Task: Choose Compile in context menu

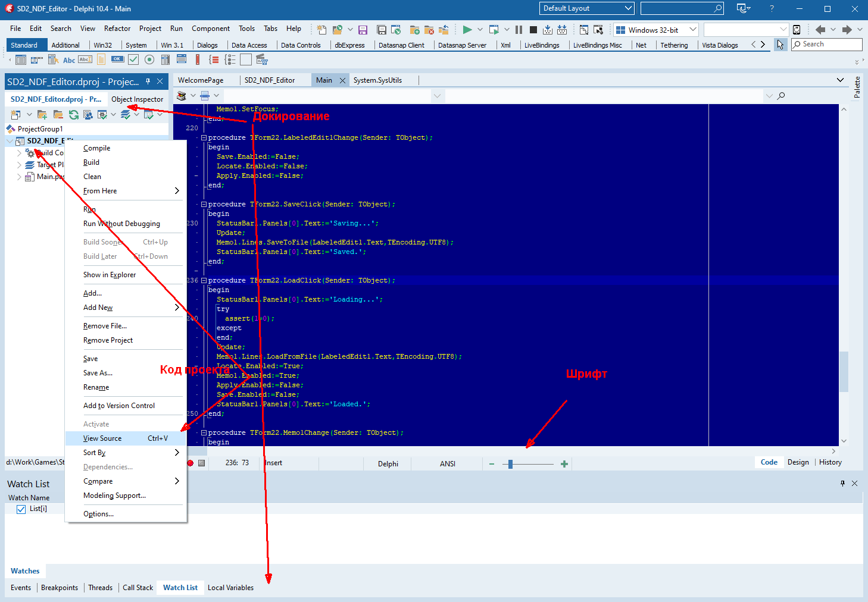Action: [x=126, y=148]
